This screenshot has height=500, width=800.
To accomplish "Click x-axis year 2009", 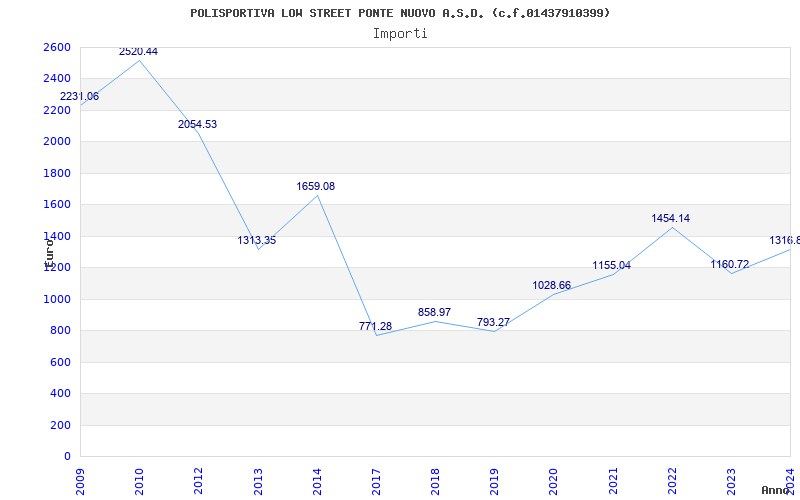I will click(x=80, y=481).
